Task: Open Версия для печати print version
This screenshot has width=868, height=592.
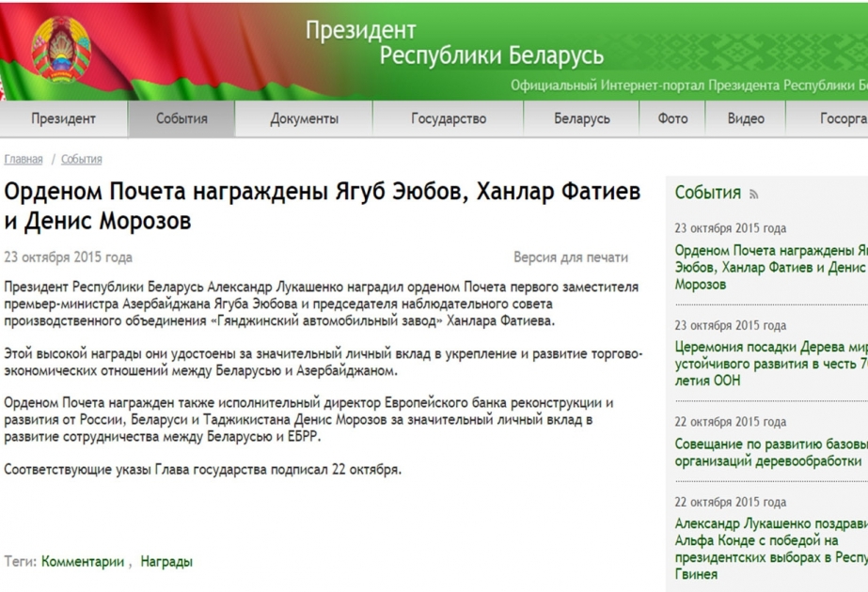Action: tap(571, 257)
